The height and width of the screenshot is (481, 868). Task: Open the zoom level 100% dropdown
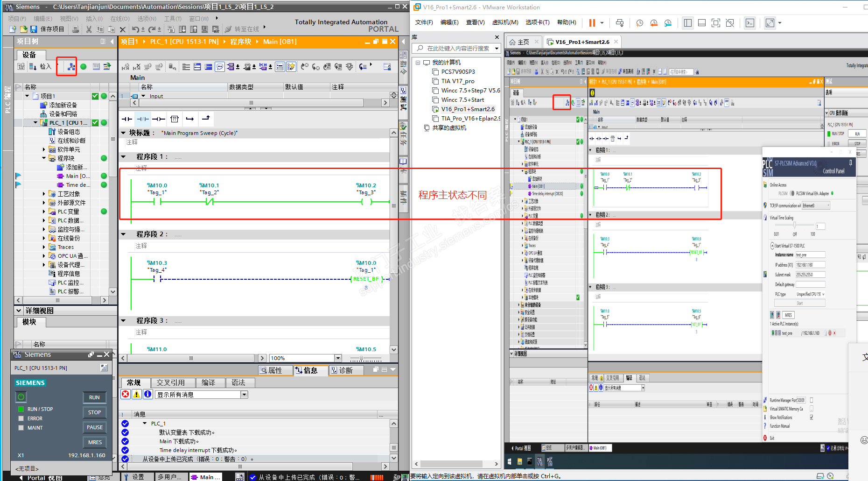[x=338, y=358]
